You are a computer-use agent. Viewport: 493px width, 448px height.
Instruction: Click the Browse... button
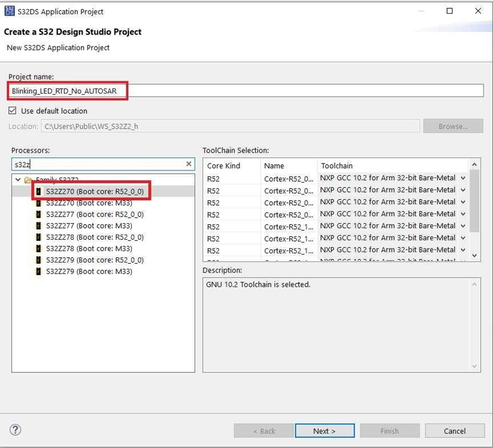pos(453,126)
